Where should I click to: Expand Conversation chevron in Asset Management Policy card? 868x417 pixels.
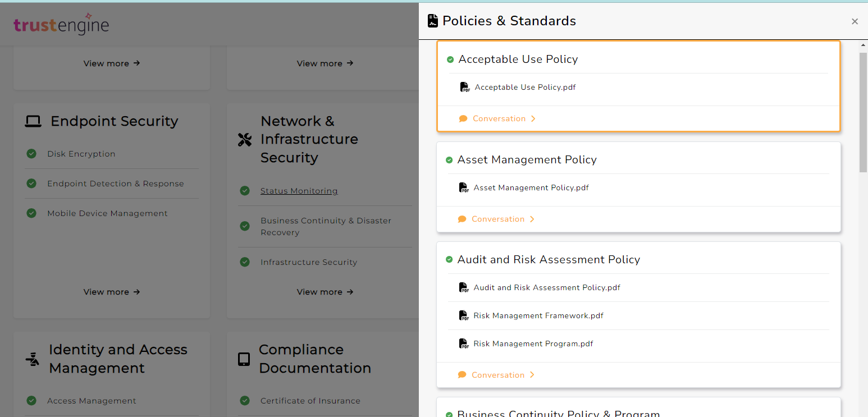[532, 219]
